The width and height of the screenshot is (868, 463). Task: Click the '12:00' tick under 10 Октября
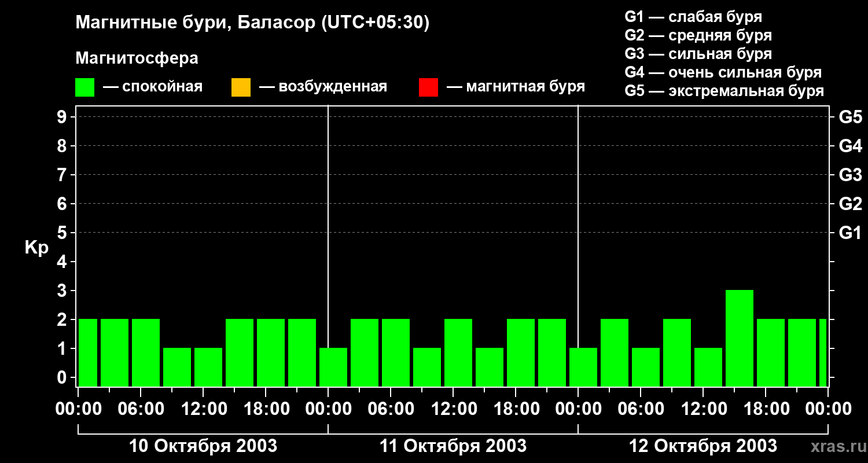pyautogui.click(x=204, y=409)
